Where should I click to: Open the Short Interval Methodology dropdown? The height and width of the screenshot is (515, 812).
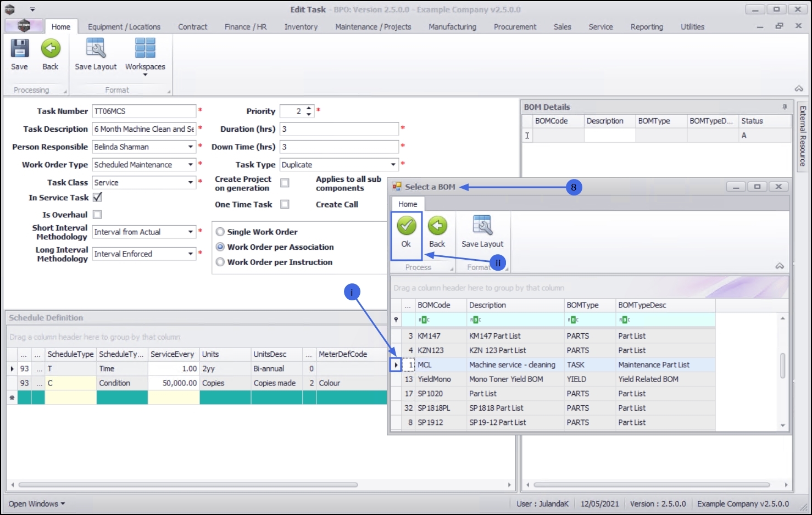pos(191,232)
